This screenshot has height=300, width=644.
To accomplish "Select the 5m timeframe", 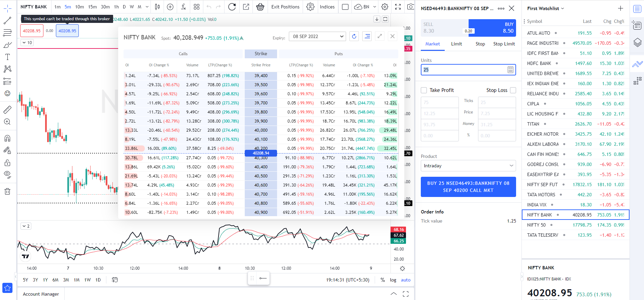I will (x=68, y=7).
